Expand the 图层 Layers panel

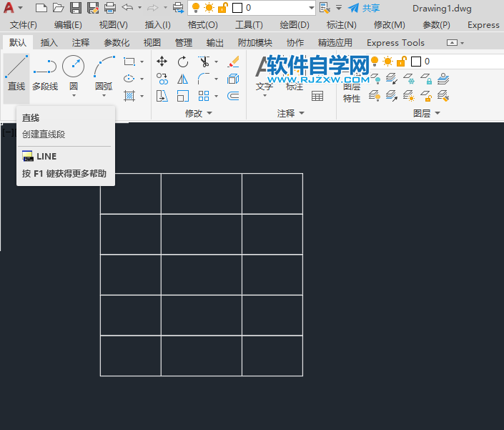[x=426, y=113]
